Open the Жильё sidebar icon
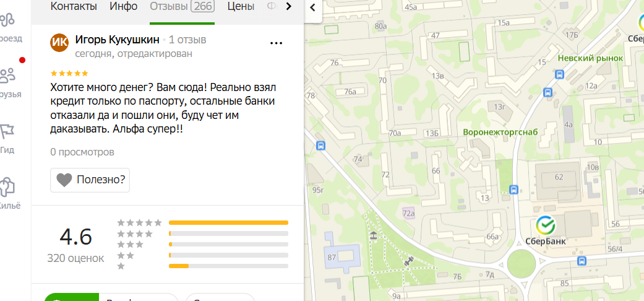Screen dimensions: 644x301 tap(7, 187)
